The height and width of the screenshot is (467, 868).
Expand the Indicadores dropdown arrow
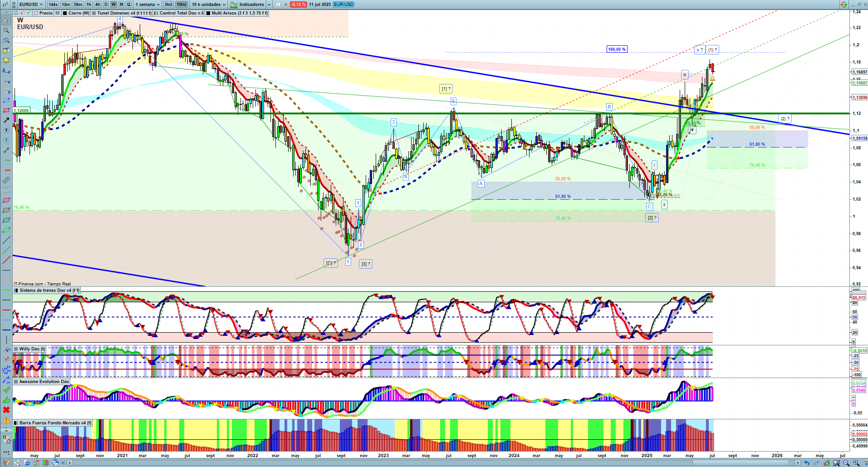269,5
